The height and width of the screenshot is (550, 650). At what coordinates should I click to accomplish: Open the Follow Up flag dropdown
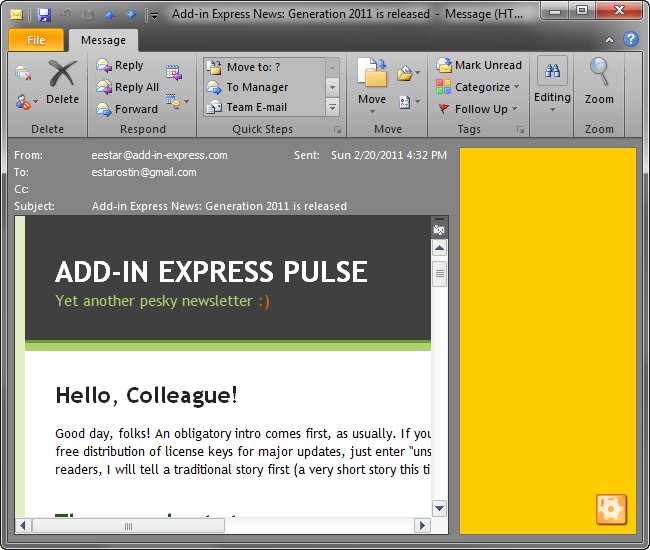478,109
